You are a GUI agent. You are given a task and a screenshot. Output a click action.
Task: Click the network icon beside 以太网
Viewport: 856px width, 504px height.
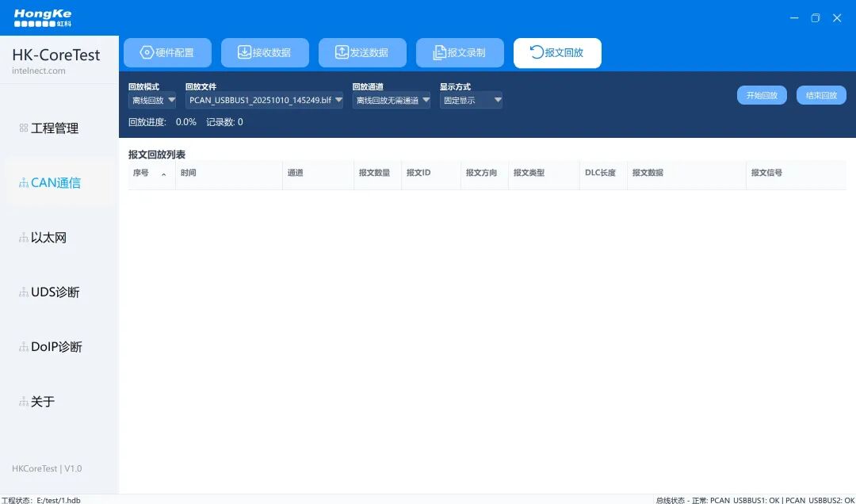click(24, 238)
